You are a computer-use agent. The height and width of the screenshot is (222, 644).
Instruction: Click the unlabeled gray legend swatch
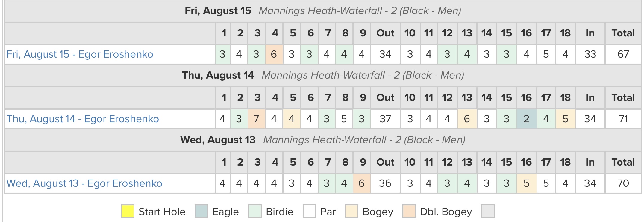(488, 211)
